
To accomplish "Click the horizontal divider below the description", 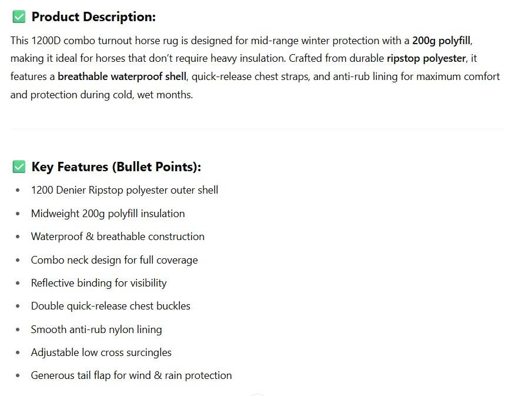I will pyautogui.click(x=257, y=129).
